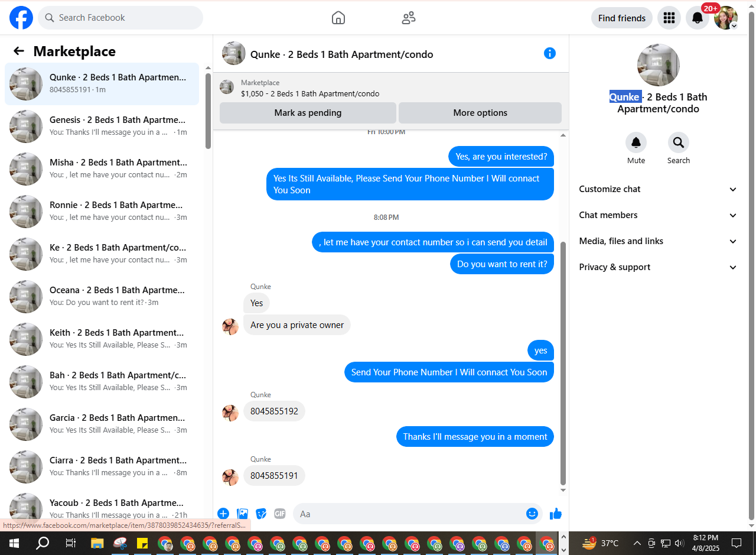Open the emoji picker in message box
Image resolution: width=756 pixels, height=555 pixels.
tap(532, 514)
